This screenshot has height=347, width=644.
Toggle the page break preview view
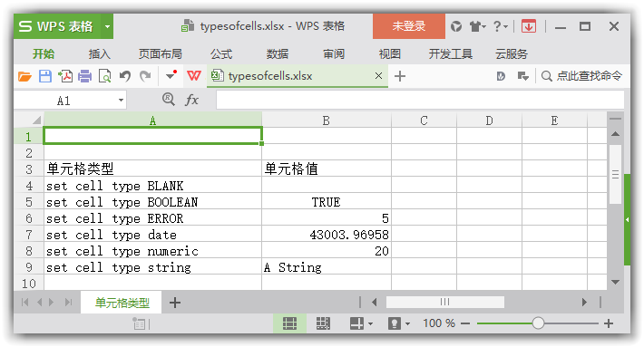[323, 323]
